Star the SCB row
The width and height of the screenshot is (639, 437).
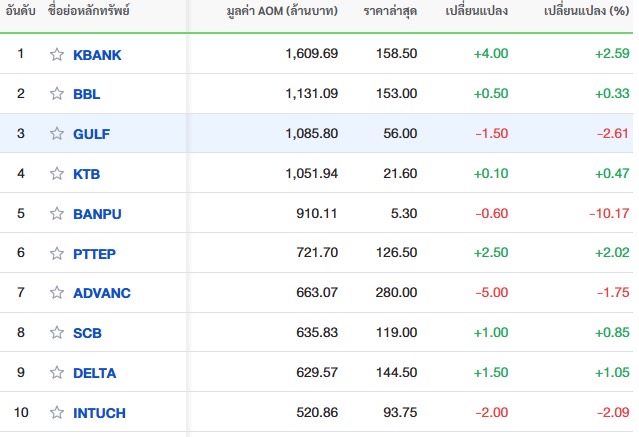point(57,332)
